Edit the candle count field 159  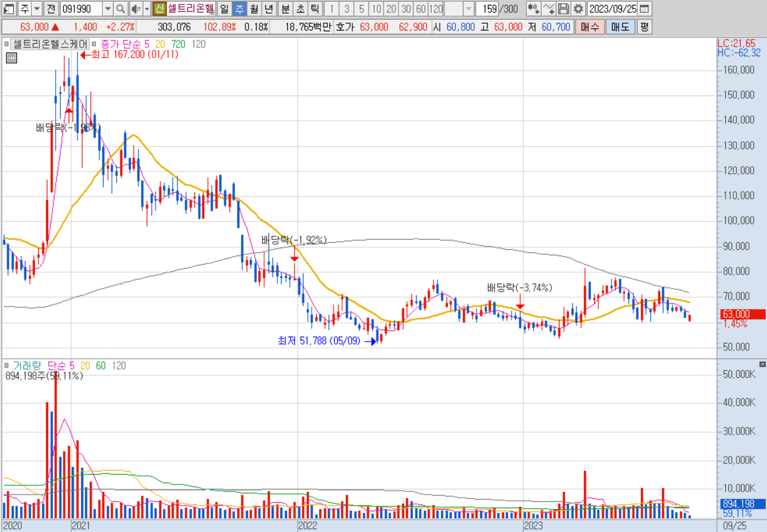tap(486, 9)
